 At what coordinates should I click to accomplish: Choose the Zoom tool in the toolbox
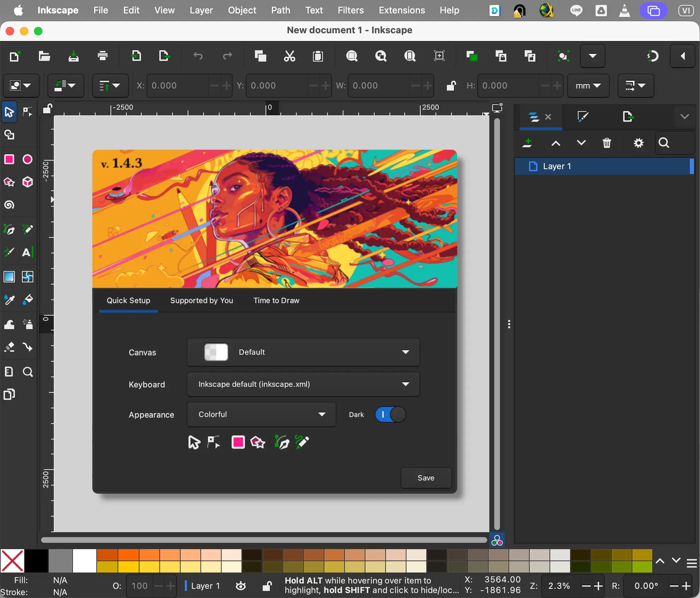click(28, 372)
